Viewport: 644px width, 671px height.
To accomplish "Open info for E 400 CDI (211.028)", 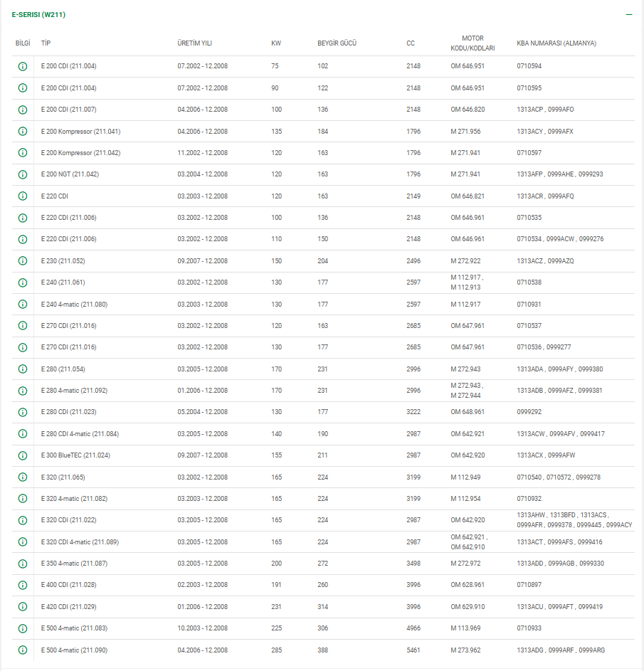I will [x=23, y=585].
